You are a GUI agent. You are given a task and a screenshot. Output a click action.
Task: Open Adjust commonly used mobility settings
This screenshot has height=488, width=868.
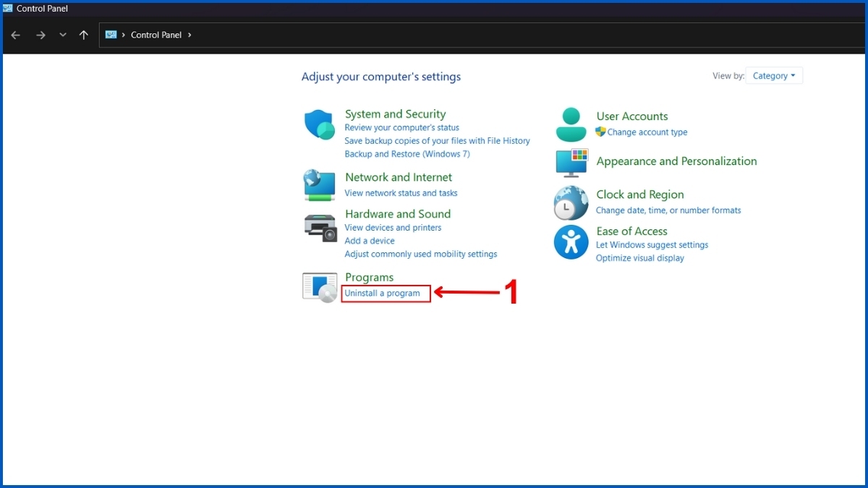[x=421, y=254]
